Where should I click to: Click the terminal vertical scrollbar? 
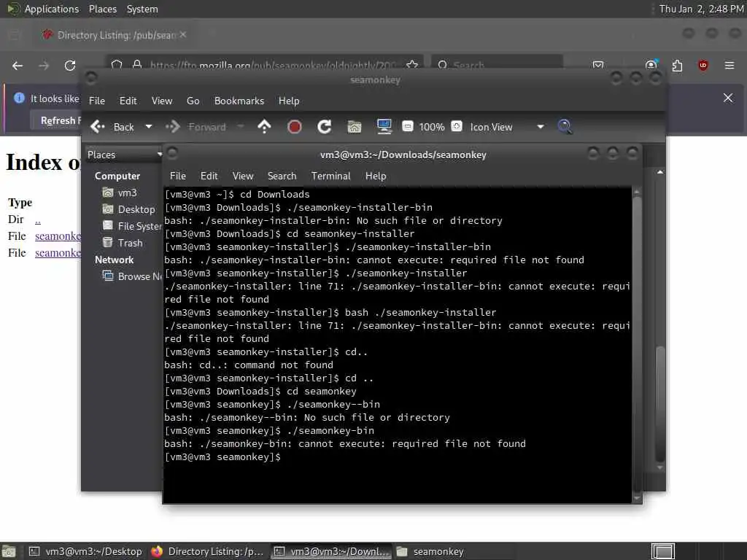637,345
